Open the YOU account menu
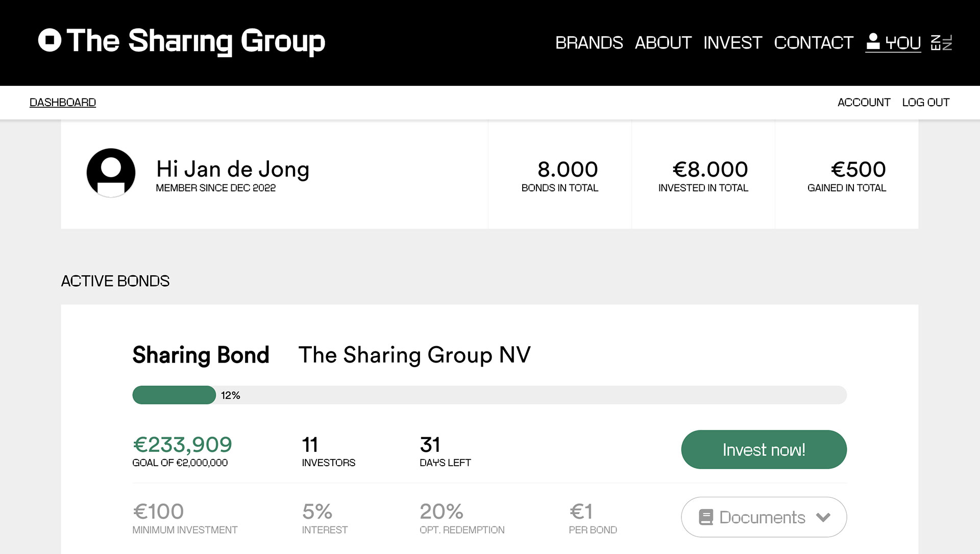 click(893, 42)
